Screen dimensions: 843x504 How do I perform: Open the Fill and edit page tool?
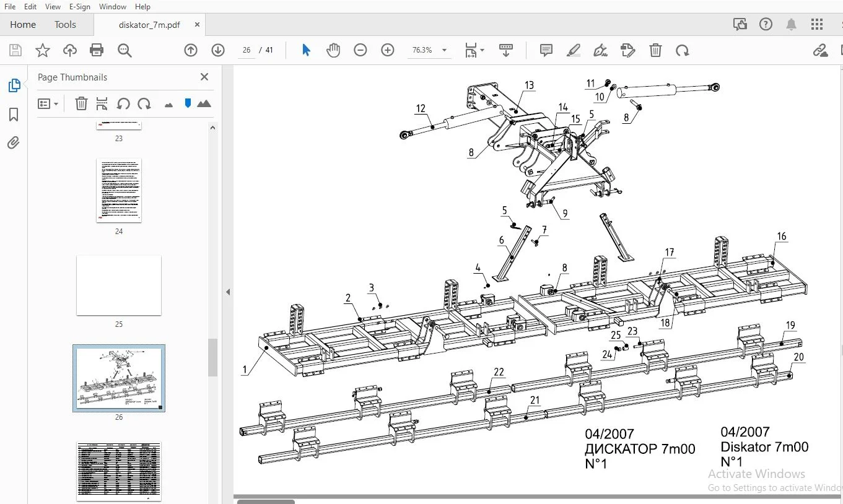(628, 50)
